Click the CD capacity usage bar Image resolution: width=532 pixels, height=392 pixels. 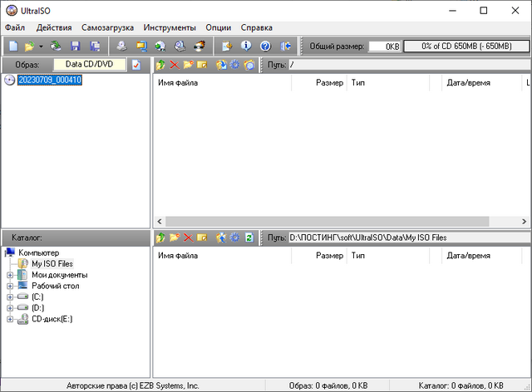point(465,47)
